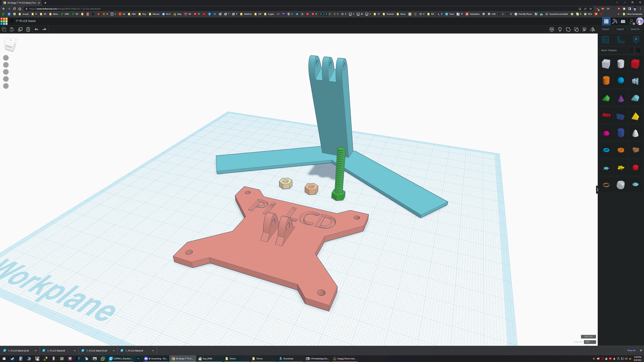The width and height of the screenshot is (644, 362).
Task: Click the browser address bar
Action: pyautogui.click(x=300, y=9)
